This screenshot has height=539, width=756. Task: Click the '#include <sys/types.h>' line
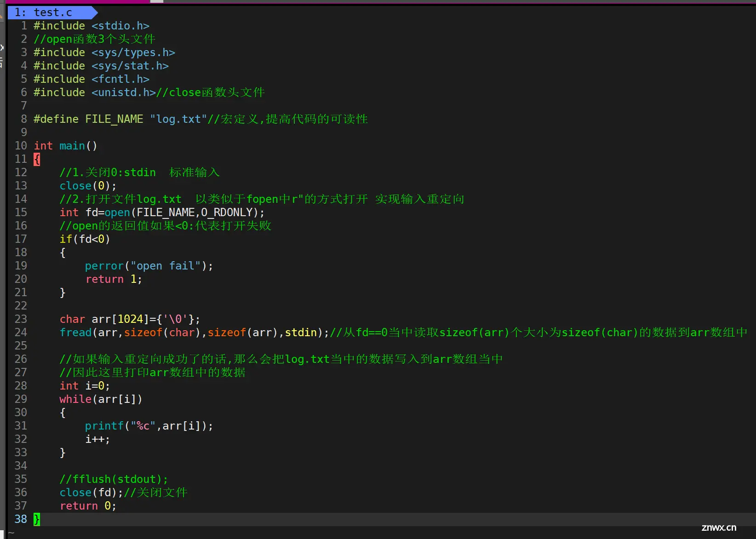(104, 52)
